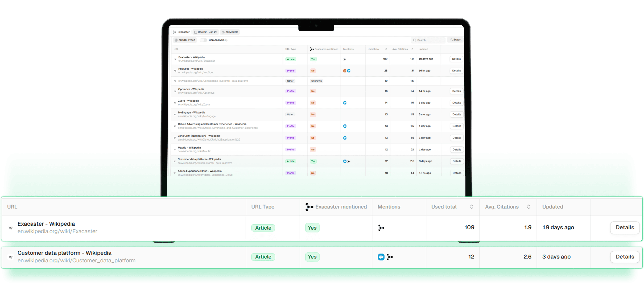This screenshot has width=644, height=285.
Task: Open enlarged 'Customer data platform - Wikipedia' title
Action: click(65, 253)
